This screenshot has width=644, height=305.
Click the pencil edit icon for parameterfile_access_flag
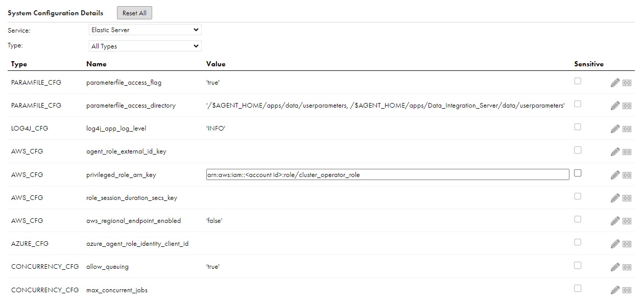click(615, 83)
